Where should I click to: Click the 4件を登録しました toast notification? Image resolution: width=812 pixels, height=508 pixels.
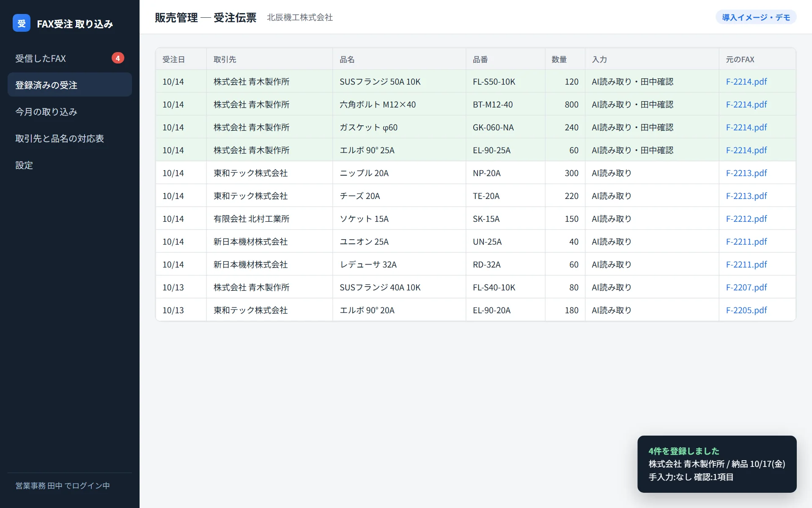click(x=717, y=464)
